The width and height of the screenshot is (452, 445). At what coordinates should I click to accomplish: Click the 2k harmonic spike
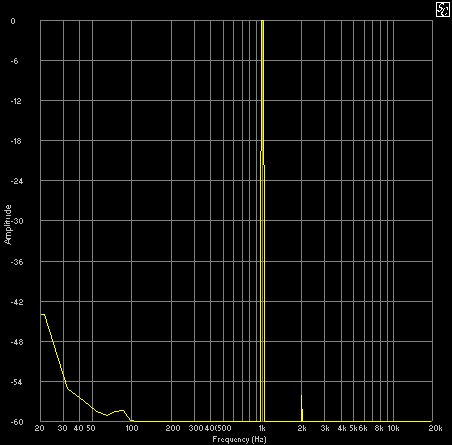click(x=302, y=408)
